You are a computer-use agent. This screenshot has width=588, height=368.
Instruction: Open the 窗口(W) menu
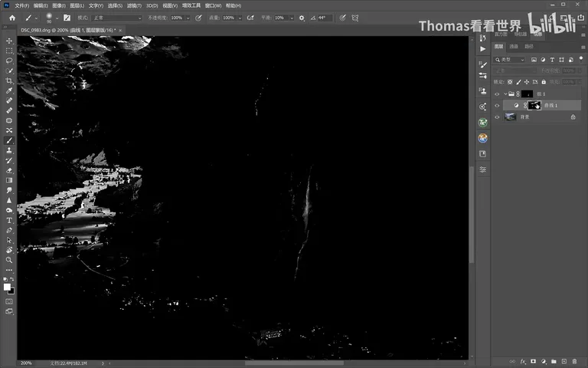213,5
